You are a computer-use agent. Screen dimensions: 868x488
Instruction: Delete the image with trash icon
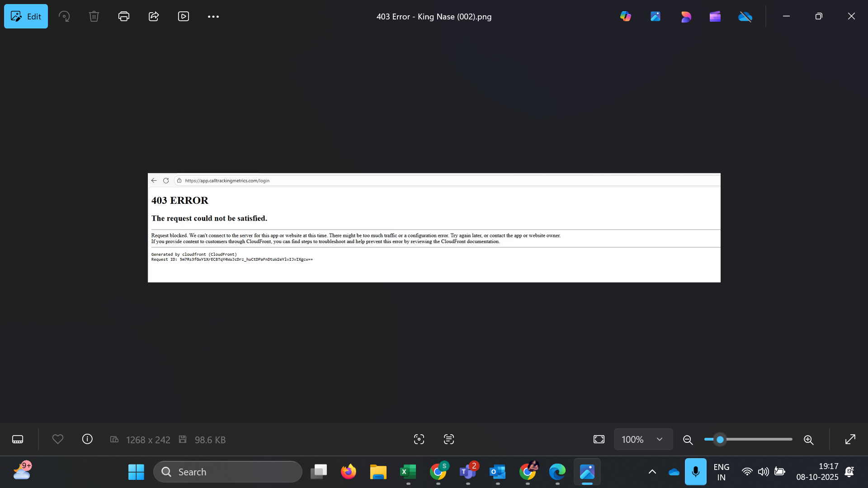pyautogui.click(x=94, y=16)
